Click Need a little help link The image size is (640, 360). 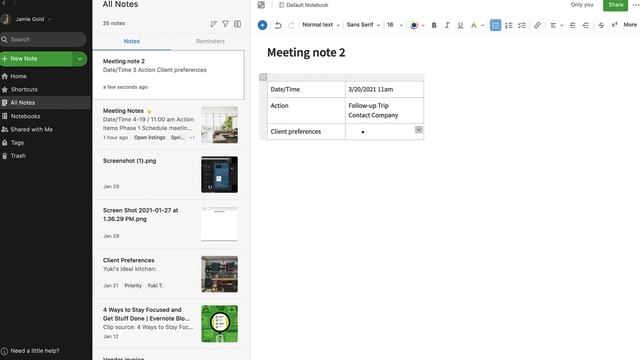(x=31, y=351)
